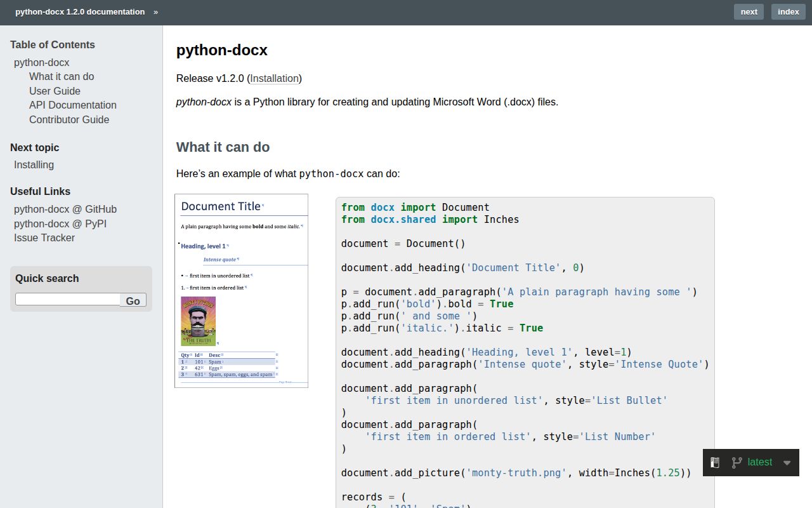Open python-docx 1.2.0 documentation home link

[80, 11]
